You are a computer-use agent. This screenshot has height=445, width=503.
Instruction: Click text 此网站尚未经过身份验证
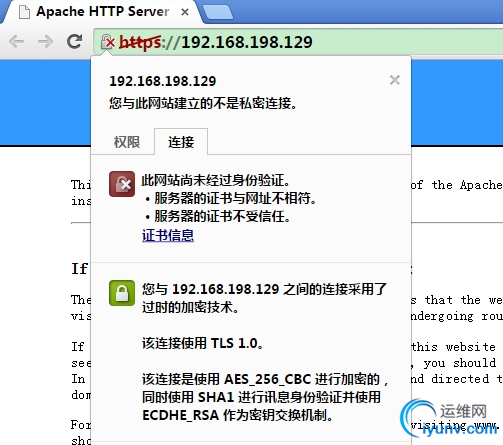pos(216,180)
